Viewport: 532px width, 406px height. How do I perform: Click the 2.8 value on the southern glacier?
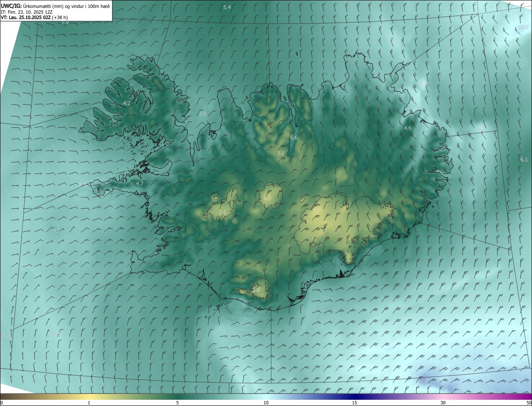256,290
